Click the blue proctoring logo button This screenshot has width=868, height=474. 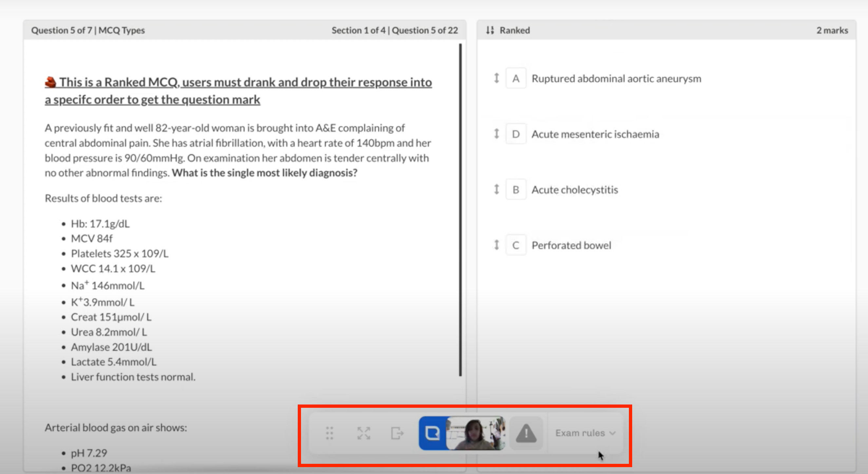click(x=432, y=433)
